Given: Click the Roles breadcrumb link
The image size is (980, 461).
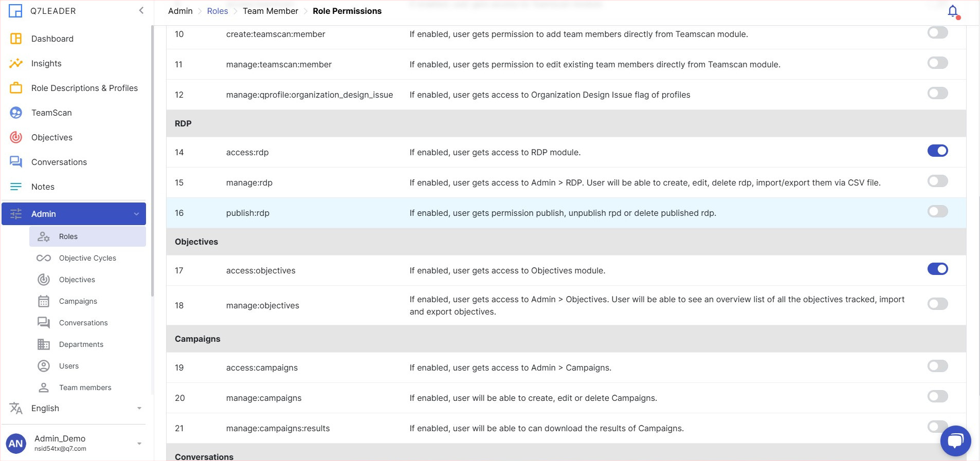Looking at the screenshot, I should [217, 11].
